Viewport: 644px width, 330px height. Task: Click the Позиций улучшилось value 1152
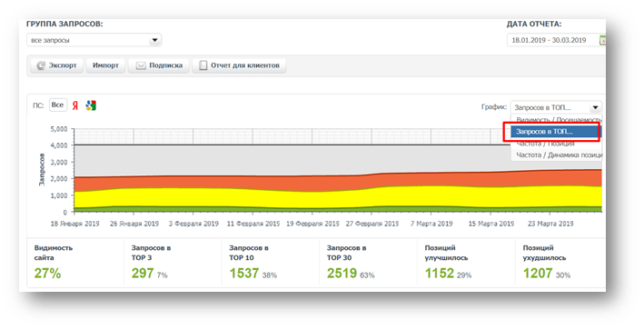440,274
